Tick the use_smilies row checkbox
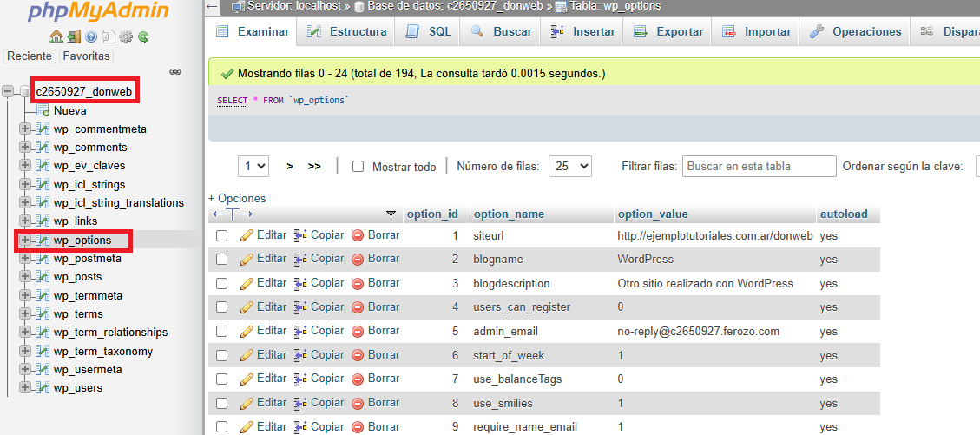Viewport: 980px width, 435px height. [221, 404]
